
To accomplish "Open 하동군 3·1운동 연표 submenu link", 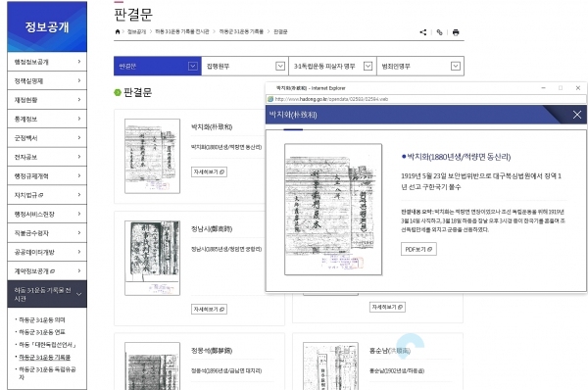I will tap(41, 332).
